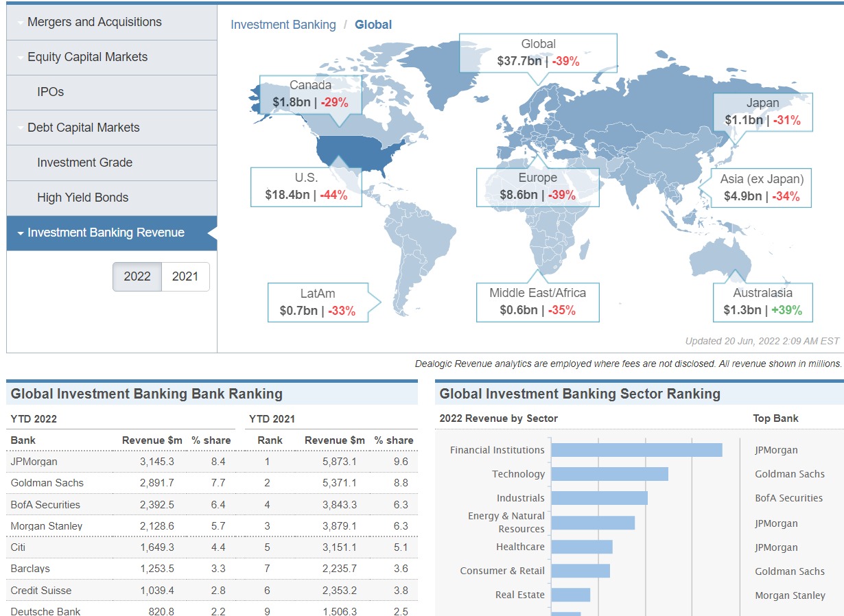844x616 pixels.
Task: Switch to the 2022 year toggle
Action: pos(137,276)
